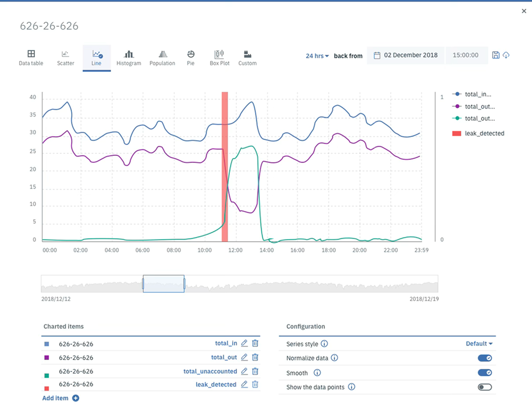This screenshot has width=532, height=417.
Task: Click the 02 December 2018 date field
Action: (x=406, y=55)
